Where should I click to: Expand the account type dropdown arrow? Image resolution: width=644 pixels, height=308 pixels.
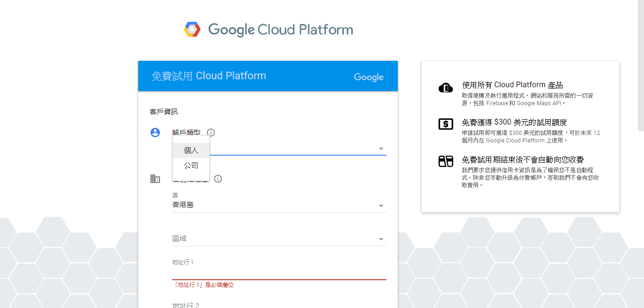[x=381, y=149]
